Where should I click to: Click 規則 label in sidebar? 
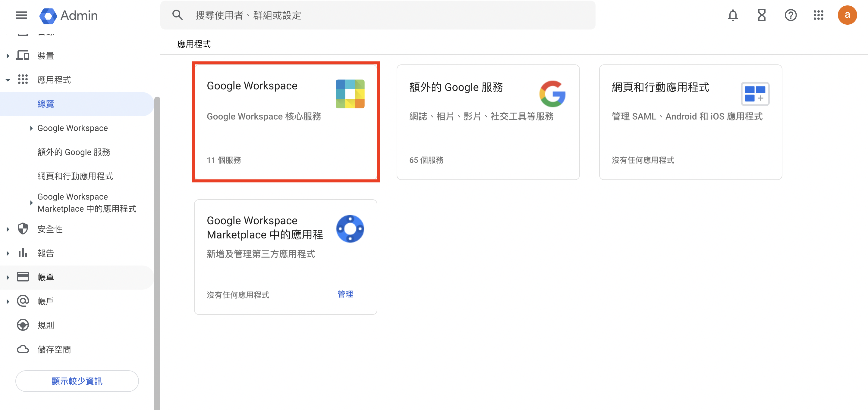click(46, 325)
